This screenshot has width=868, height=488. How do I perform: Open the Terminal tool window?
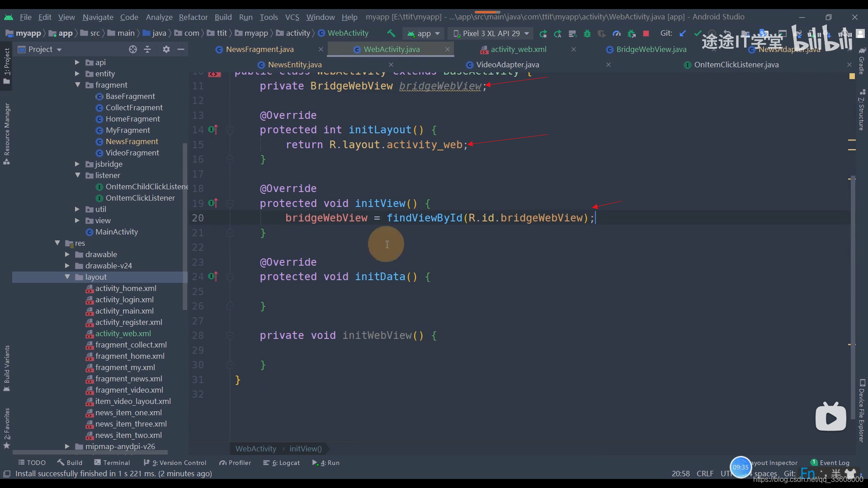click(112, 463)
